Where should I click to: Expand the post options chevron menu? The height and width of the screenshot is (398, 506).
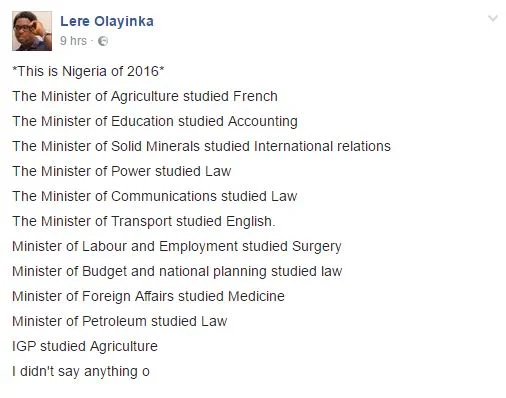(493, 18)
